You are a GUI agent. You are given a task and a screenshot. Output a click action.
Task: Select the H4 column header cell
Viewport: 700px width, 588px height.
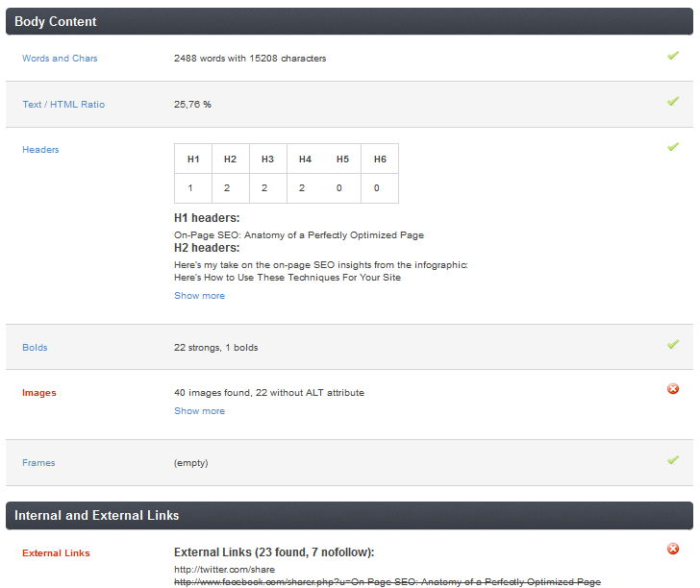coord(306,159)
